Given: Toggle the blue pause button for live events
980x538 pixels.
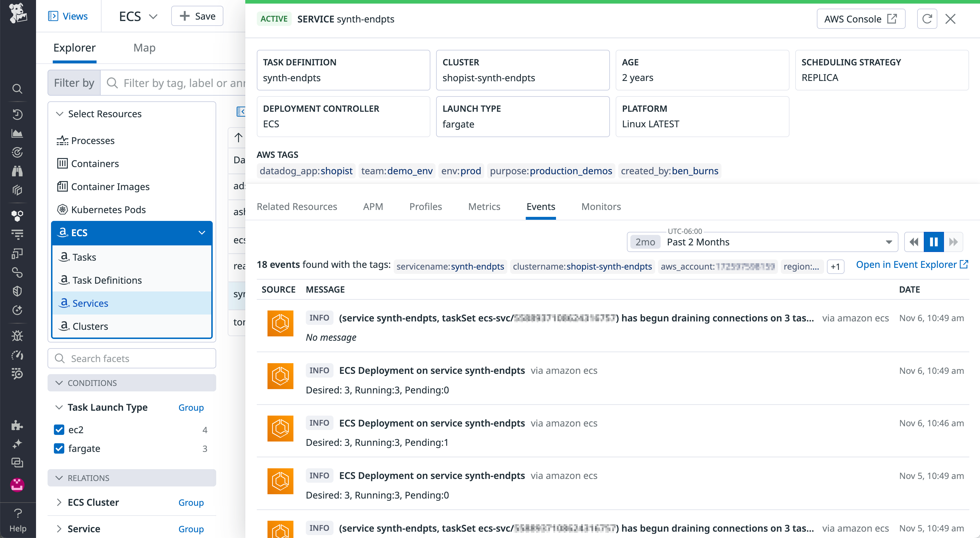Looking at the screenshot, I should coord(933,242).
